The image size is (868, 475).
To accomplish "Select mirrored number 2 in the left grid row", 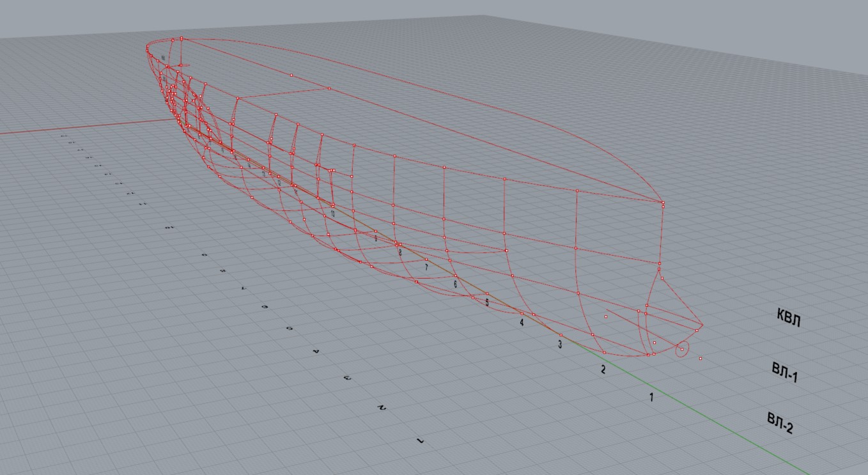I will click(382, 407).
